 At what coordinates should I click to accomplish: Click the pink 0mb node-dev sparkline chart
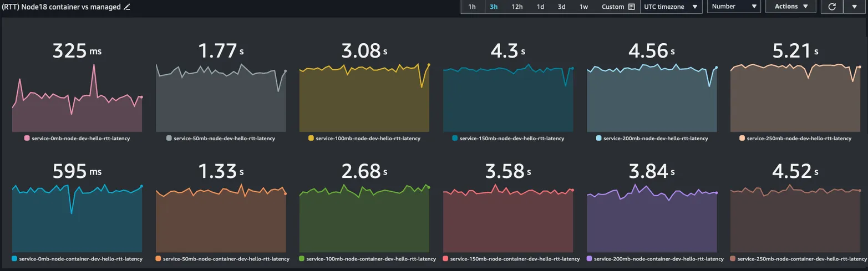click(77, 98)
